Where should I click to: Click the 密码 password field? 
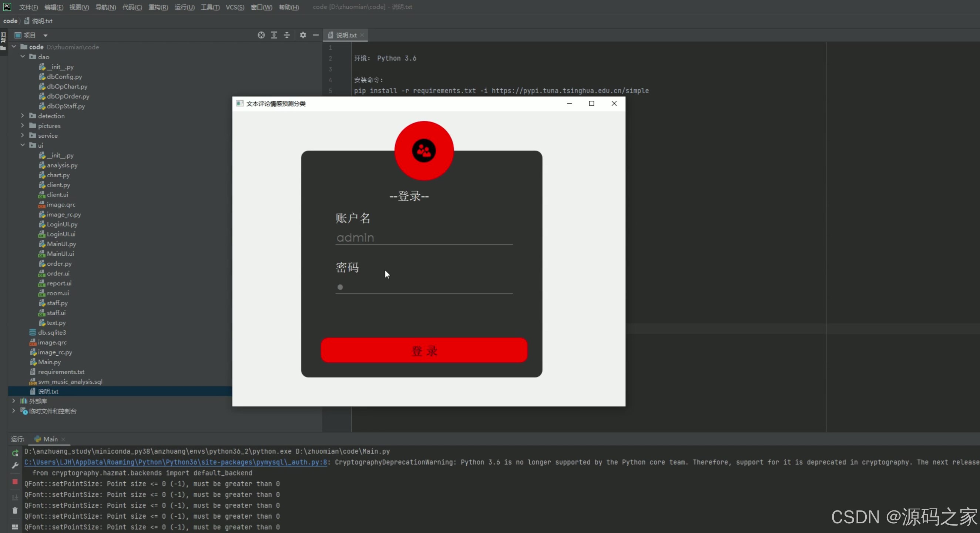pyautogui.click(x=424, y=287)
